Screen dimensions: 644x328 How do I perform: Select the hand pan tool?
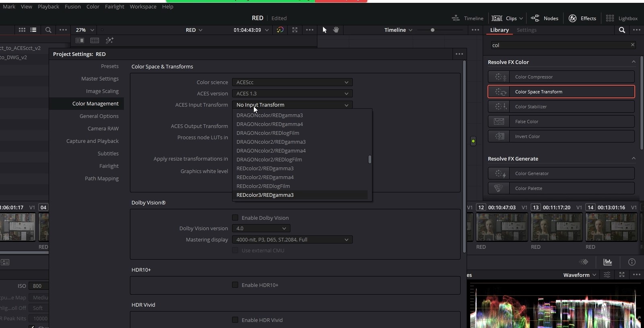(x=336, y=30)
